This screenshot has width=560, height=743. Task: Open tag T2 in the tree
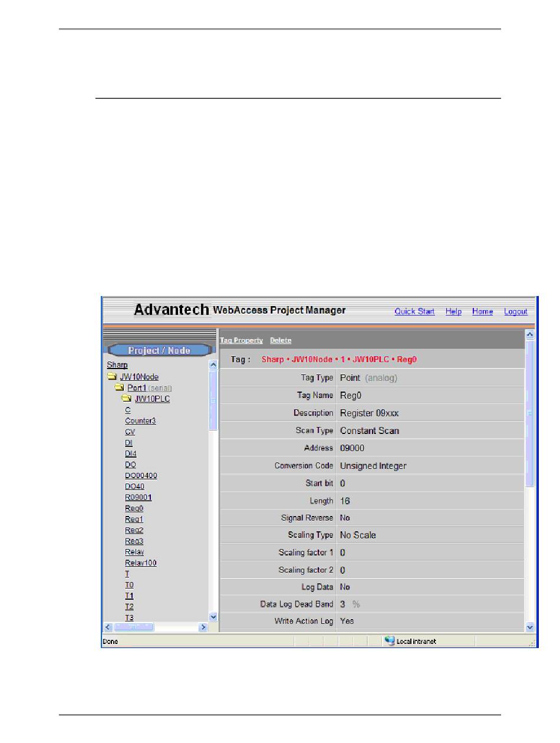coord(129,607)
